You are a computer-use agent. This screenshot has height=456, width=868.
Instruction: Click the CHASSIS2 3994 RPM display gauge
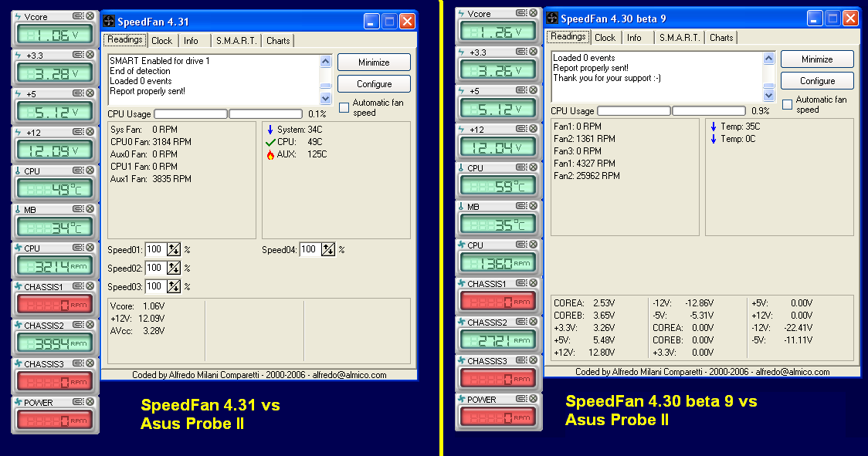coord(56,343)
